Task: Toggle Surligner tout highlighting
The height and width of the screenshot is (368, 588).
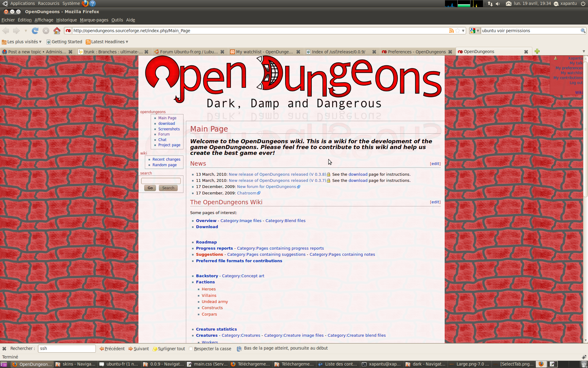Action: coord(169,349)
